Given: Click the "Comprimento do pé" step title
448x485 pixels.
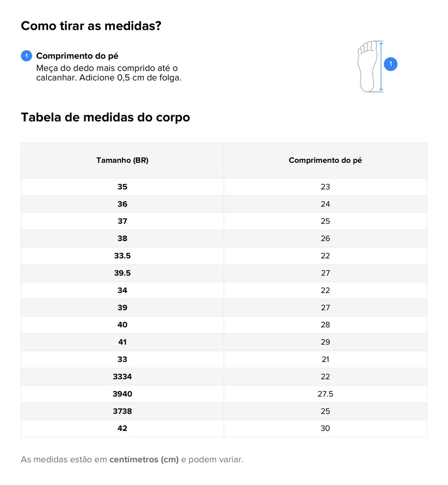Looking at the screenshot, I should [77, 56].
